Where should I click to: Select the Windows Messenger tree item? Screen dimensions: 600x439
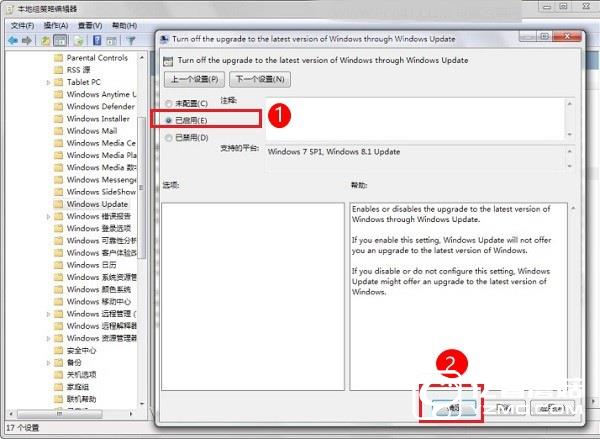(101, 180)
